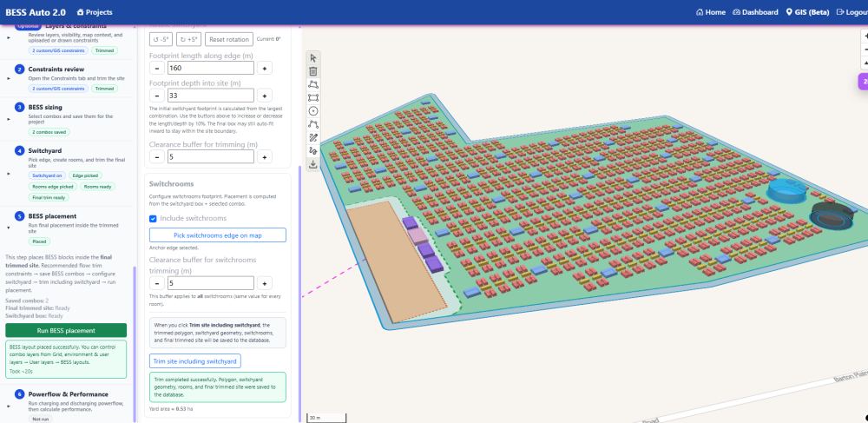Choose the draw polygon tool
The width and height of the screenshot is (868, 423).
[312, 85]
